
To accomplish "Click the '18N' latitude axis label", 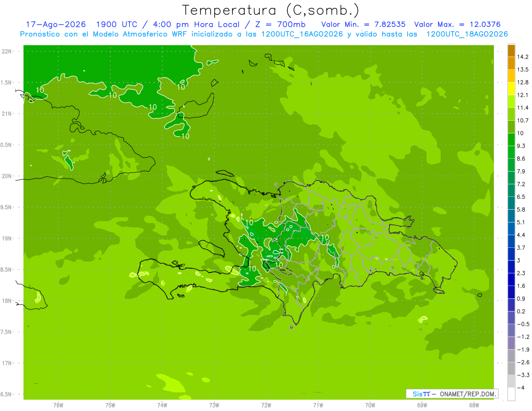I will point(7,301).
